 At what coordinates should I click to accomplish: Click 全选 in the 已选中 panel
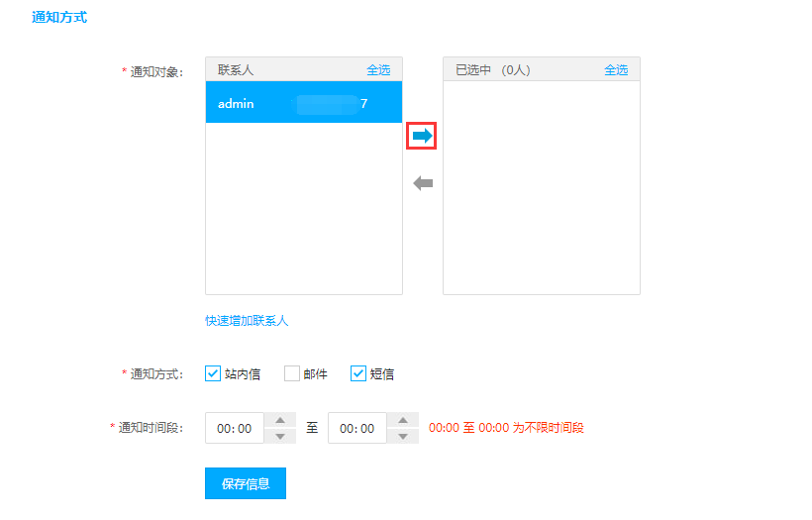tap(616, 69)
